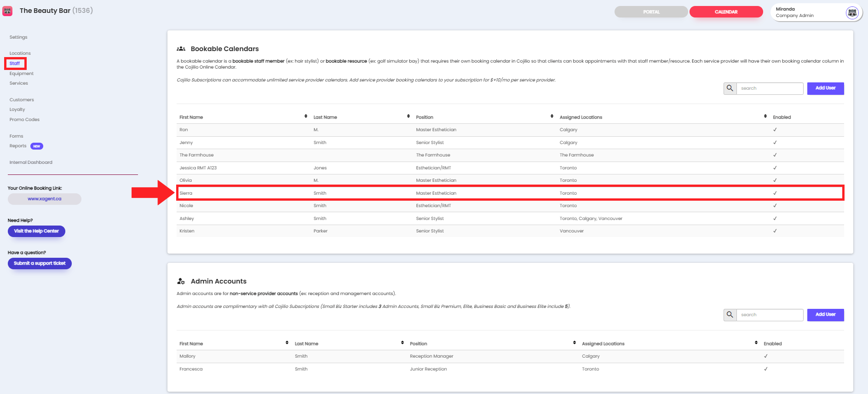Sort Bookable Calendars by Last Name arrows
Image resolution: width=868 pixels, height=394 pixels.
tap(408, 116)
